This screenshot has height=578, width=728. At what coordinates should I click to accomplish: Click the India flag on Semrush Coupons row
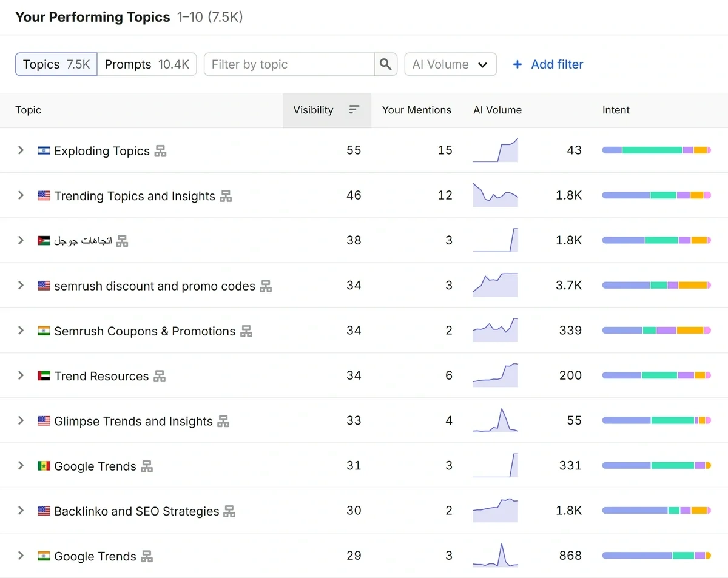(x=44, y=331)
